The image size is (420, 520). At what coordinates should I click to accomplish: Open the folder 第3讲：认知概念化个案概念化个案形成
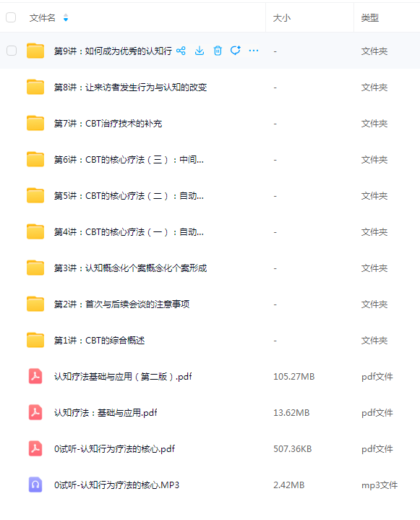131,268
